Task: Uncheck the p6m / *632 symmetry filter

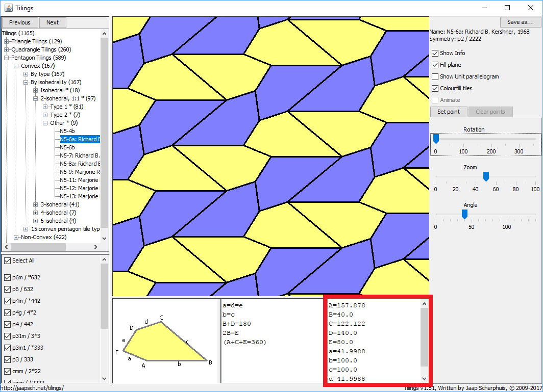Action: coord(7,277)
